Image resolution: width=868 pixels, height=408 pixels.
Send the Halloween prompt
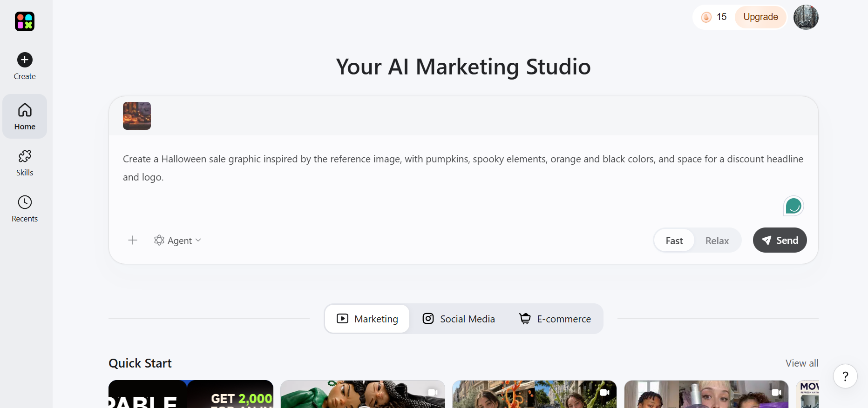tap(780, 240)
